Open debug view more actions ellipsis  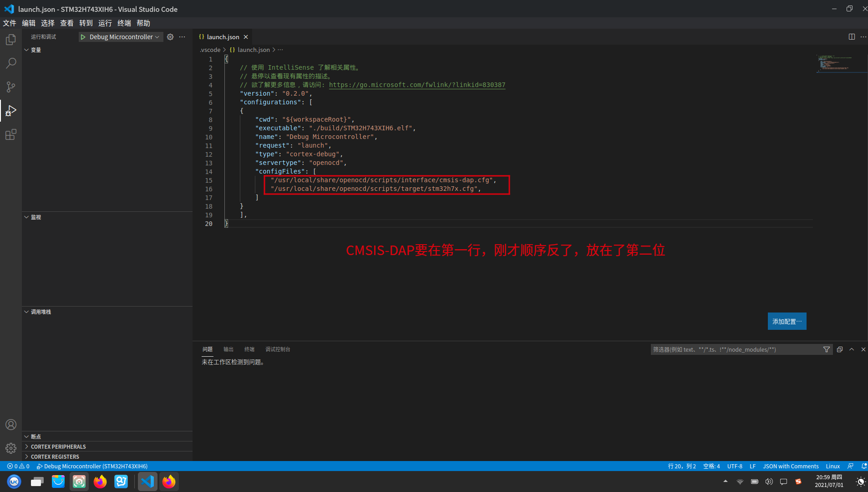pyautogui.click(x=182, y=37)
